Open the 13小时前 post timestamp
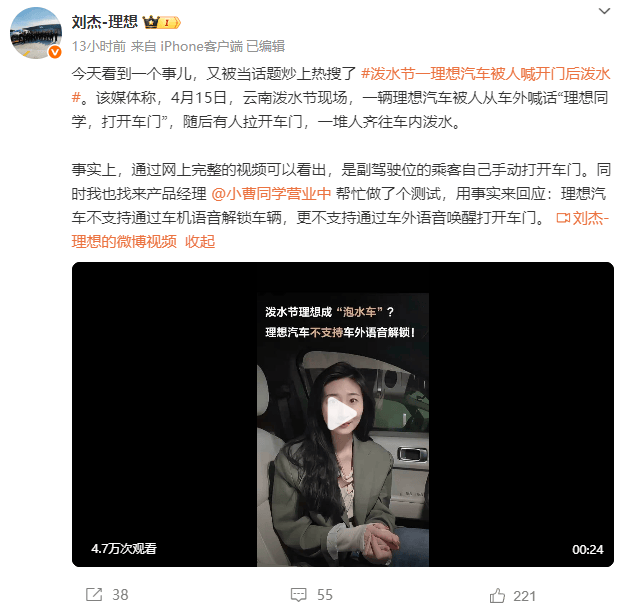626x614 pixels. [99, 46]
